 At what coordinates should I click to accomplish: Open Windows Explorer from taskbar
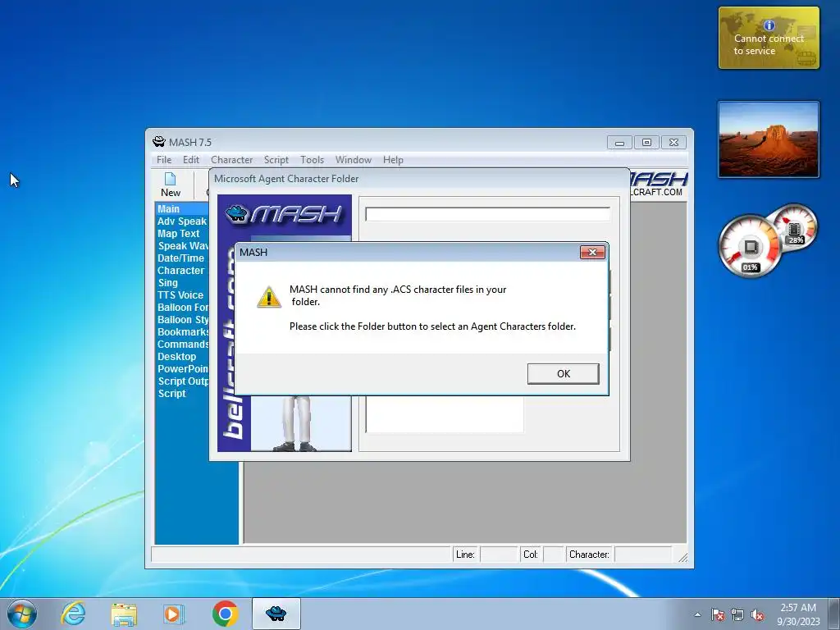pyautogui.click(x=124, y=614)
